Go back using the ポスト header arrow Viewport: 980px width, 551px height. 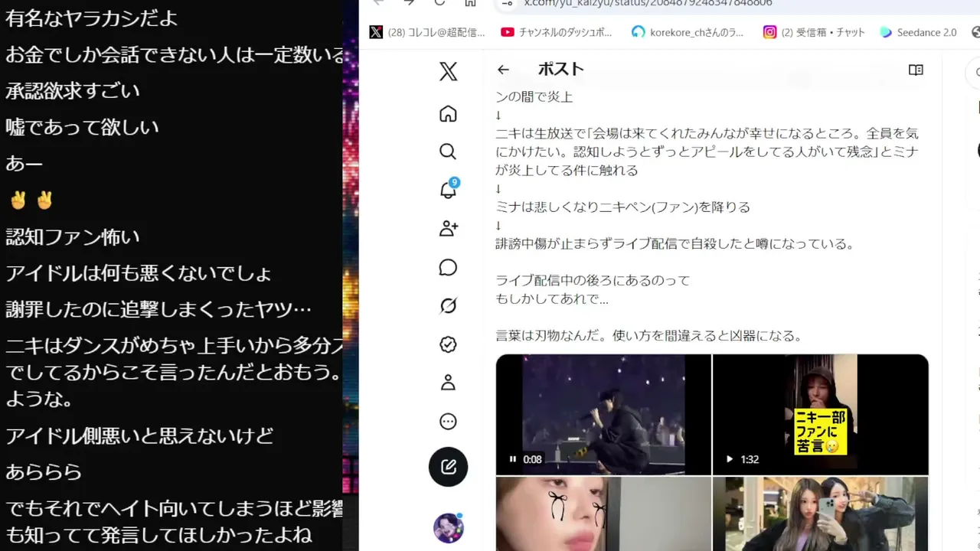(503, 70)
